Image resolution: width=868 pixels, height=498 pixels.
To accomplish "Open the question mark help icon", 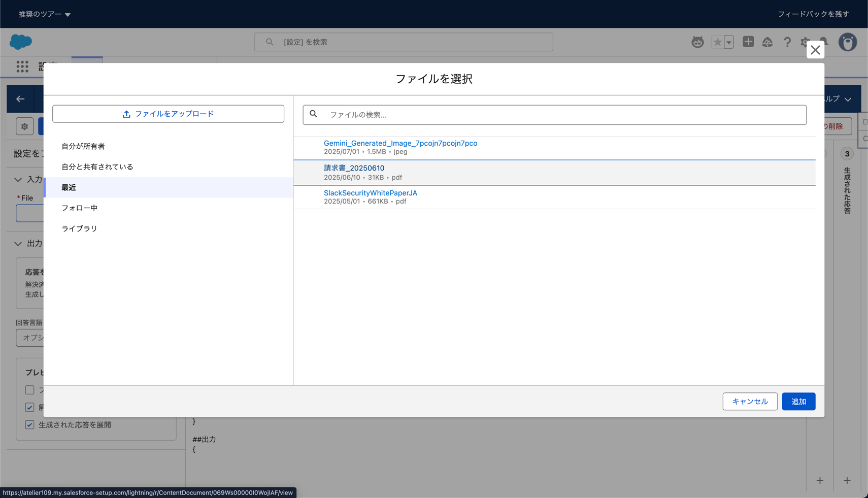I will (x=787, y=42).
